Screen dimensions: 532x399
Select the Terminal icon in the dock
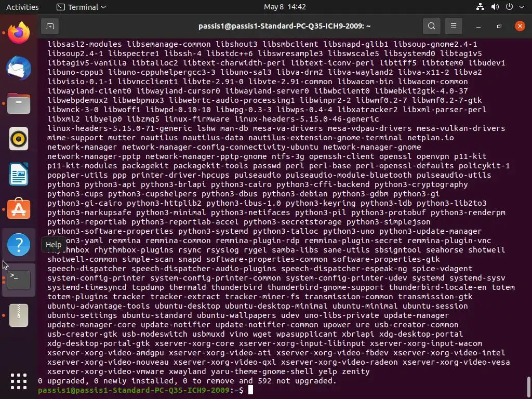[19, 280]
